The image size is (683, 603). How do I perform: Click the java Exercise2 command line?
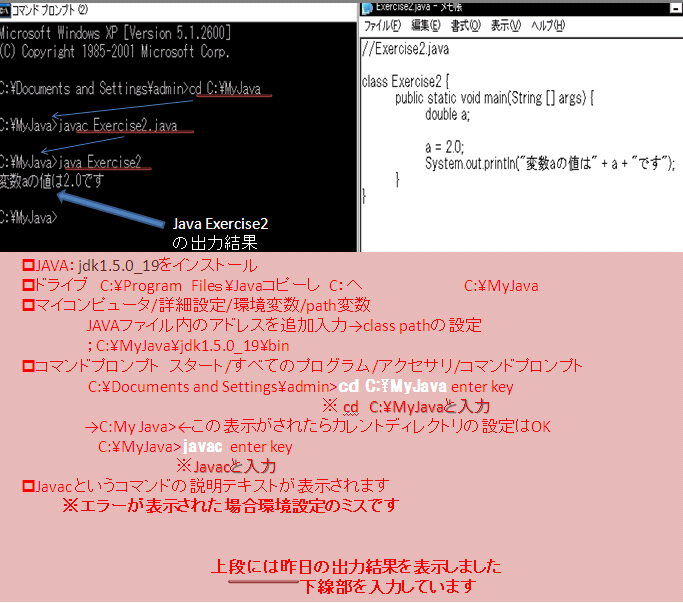[x=71, y=162]
